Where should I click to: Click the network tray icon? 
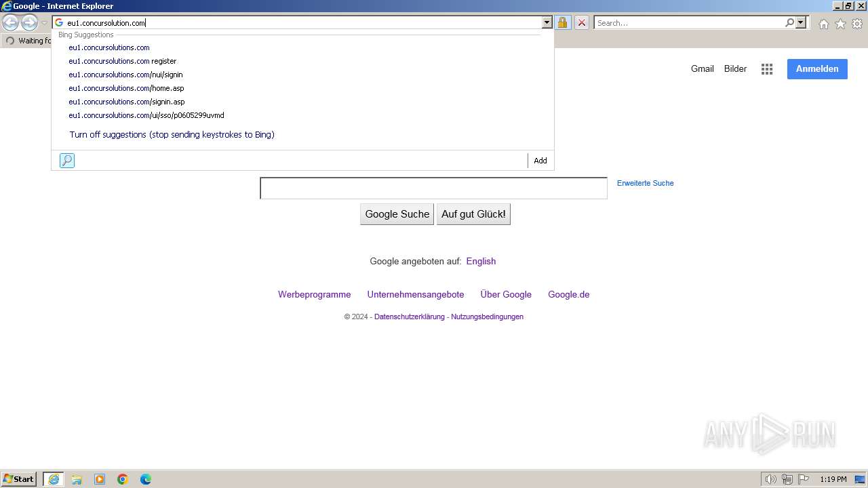tap(787, 479)
